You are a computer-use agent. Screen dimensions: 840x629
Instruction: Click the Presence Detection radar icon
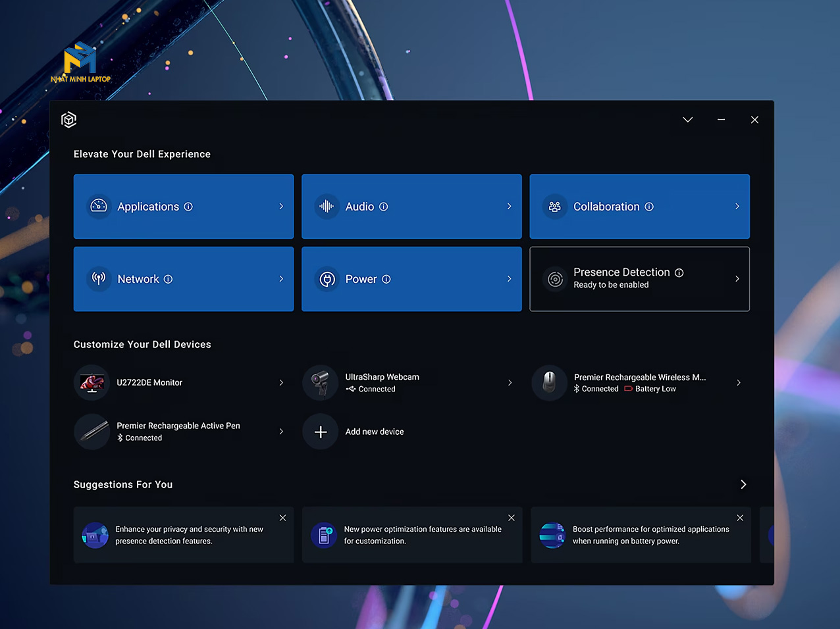coord(556,279)
